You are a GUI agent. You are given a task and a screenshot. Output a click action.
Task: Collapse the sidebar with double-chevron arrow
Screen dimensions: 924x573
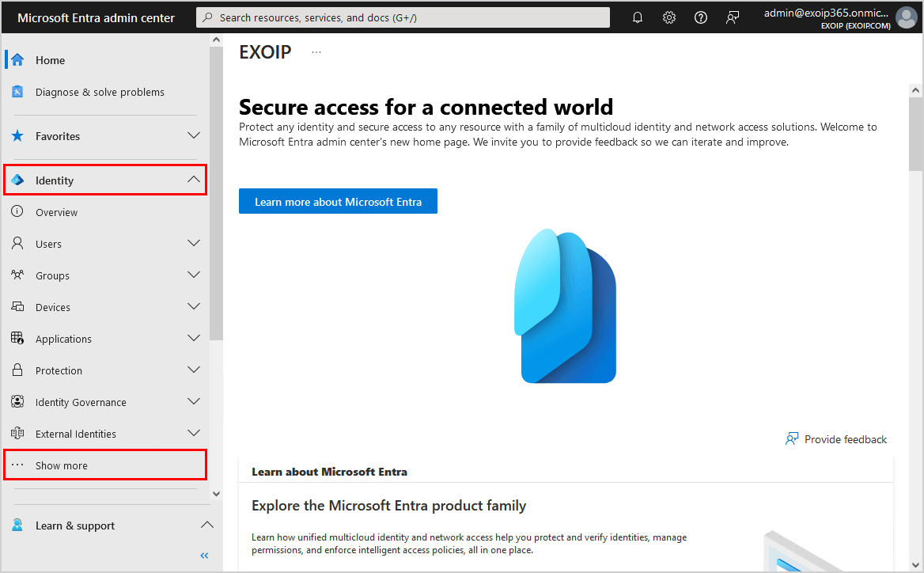pyautogui.click(x=204, y=555)
